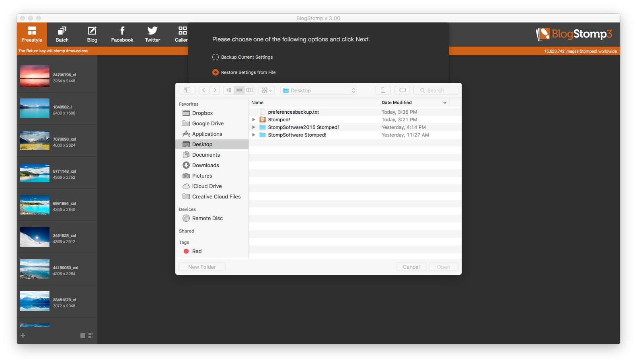Go forward in file dialog
The width and height of the screenshot is (637, 364).
[x=215, y=90]
